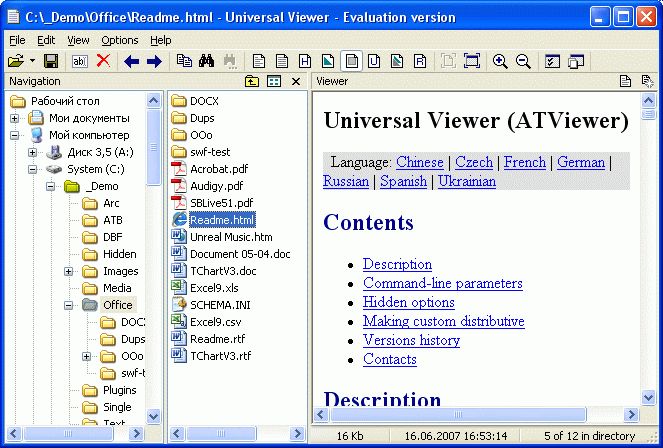Expand the Images folder in tree
The image size is (663, 448).
69,271
